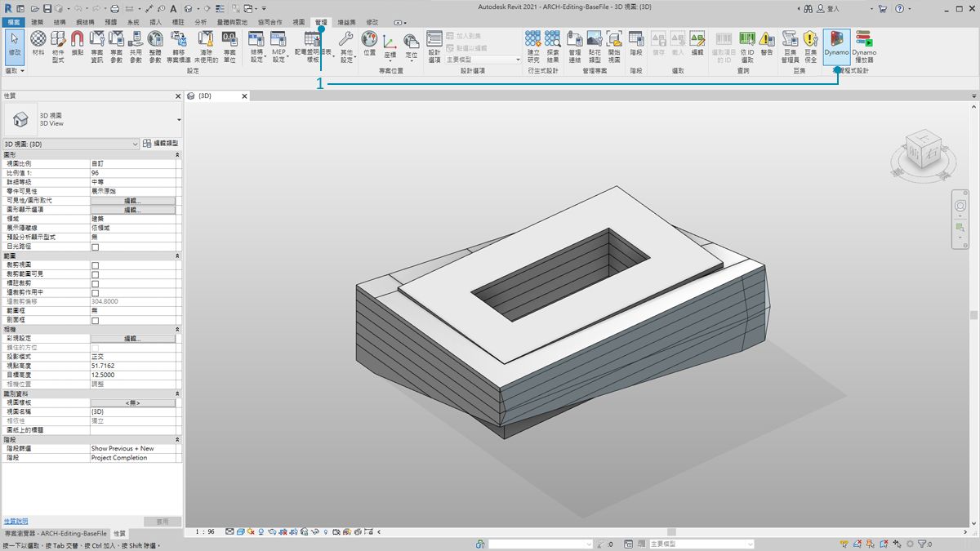Image resolution: width=980 pixels, height=551 pixels.
Task: Switch to the 建築 (Architecture) ribbon tab
Action: 38,22
